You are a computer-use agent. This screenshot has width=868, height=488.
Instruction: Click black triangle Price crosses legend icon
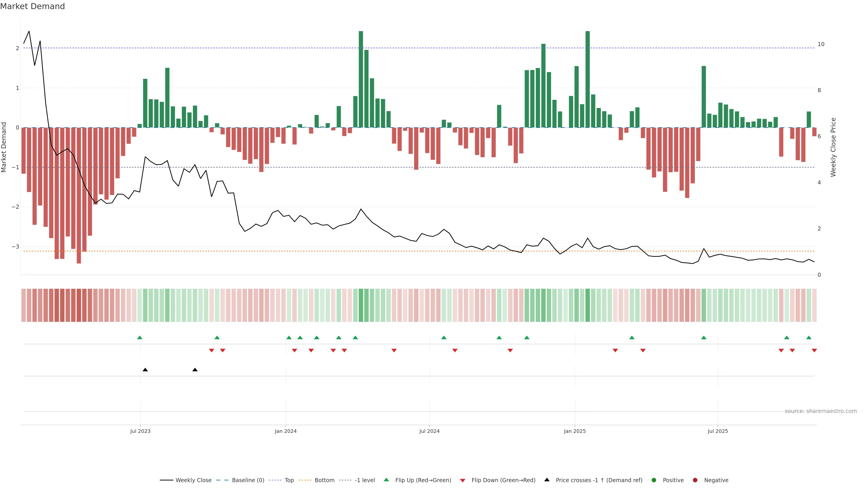pyautogui.click(x=547, y=480)
